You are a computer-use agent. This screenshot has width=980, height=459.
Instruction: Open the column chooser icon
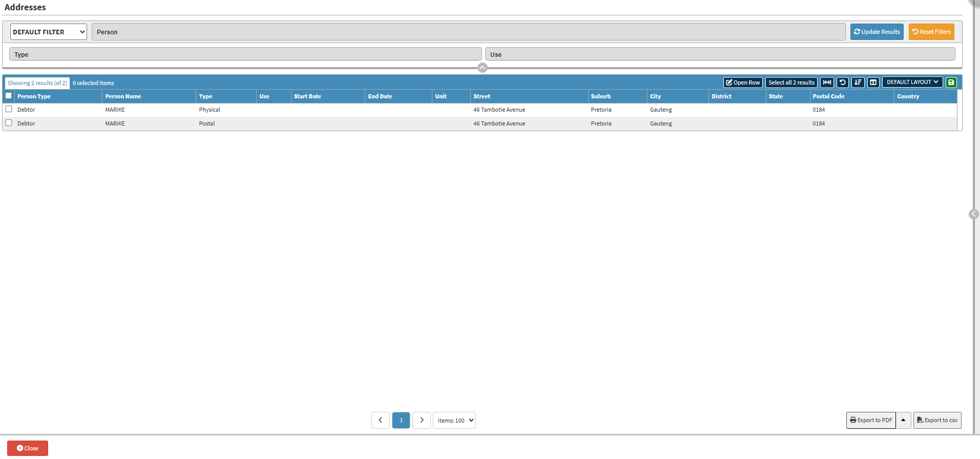click(x=873, y=82)
